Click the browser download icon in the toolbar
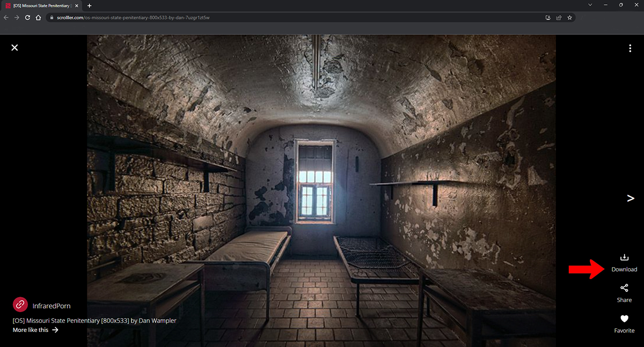 click(547, 17)
